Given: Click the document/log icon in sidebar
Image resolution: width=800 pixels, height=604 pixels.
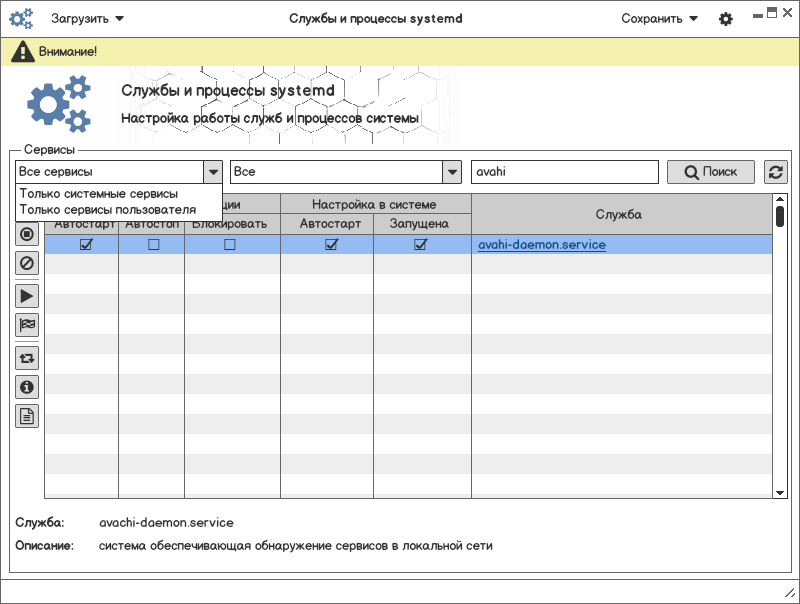Looking at the screenshot, I should coord(27,416).
